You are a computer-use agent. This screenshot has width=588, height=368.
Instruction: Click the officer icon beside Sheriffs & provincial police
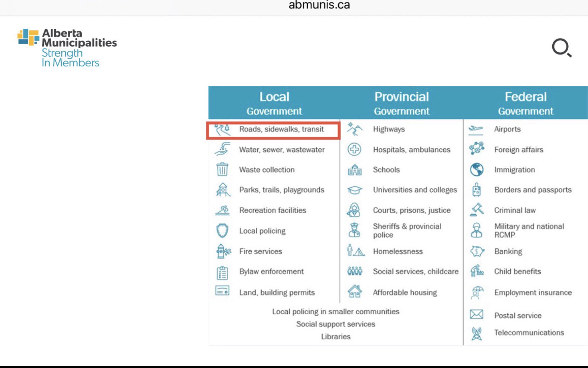tap(354, 230)
